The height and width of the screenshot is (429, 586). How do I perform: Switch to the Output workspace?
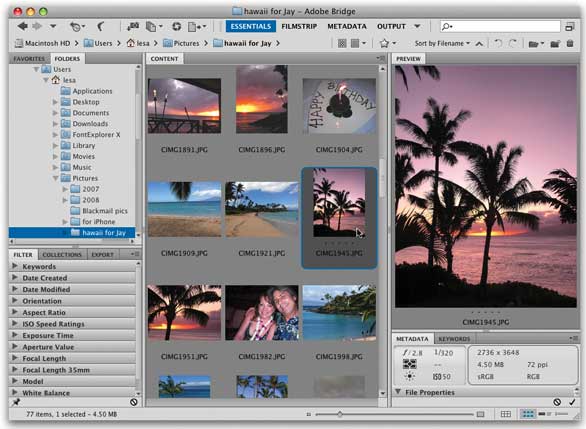tap(391, 26)
